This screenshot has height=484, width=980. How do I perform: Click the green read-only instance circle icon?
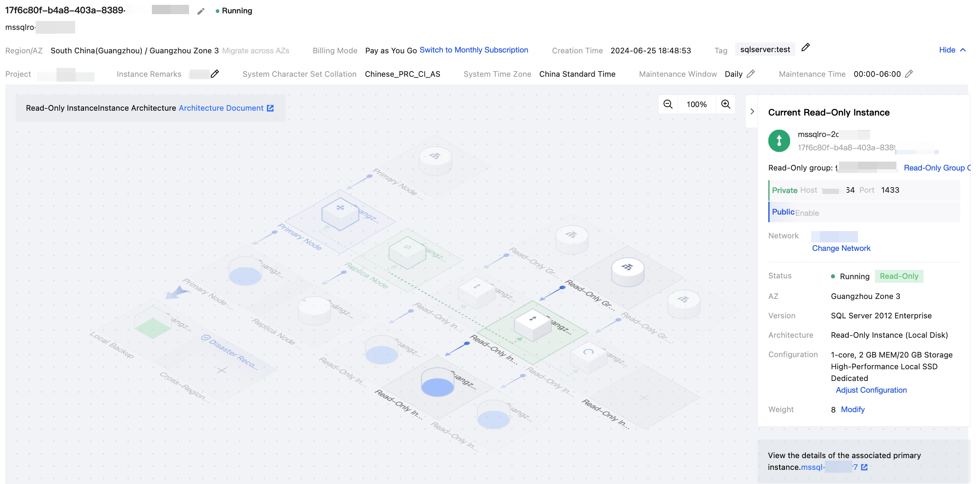point(779,141)
